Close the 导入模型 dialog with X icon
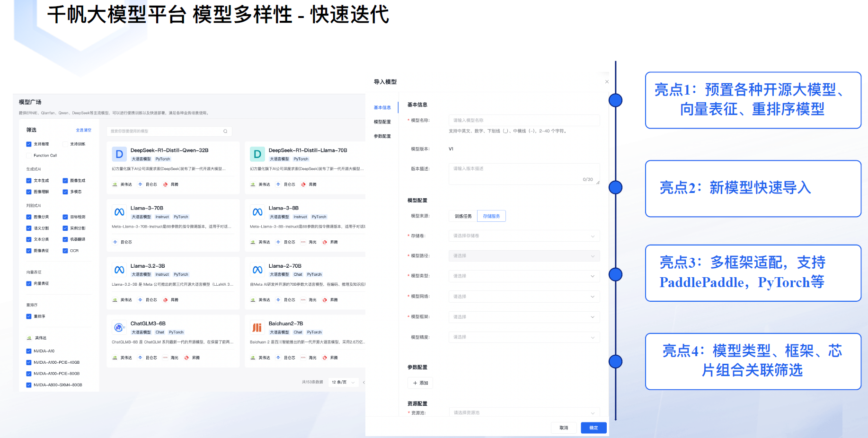 (607, 82)
